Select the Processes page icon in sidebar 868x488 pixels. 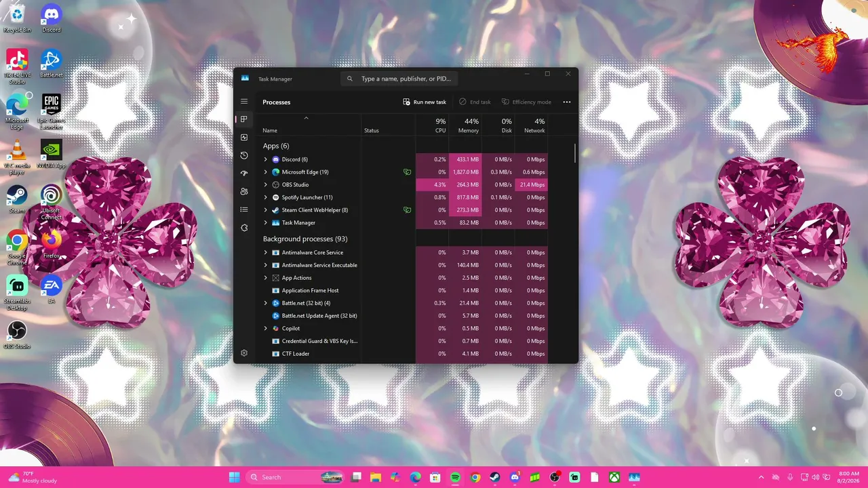click(x=244, y=119)
